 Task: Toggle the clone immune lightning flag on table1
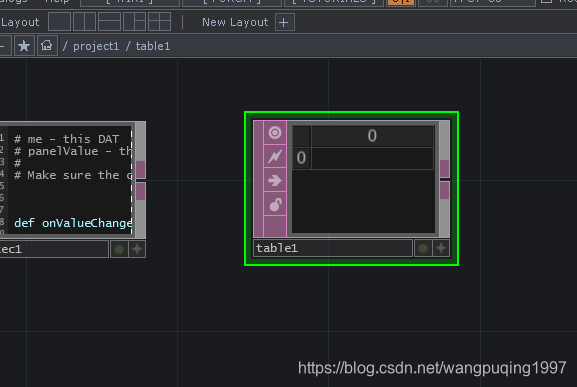[275, 156]
